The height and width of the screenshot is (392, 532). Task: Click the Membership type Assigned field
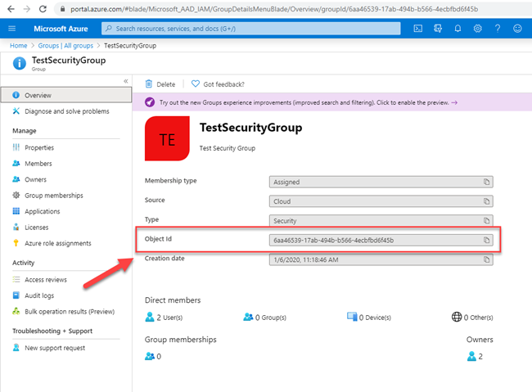[x=381, y=182]
